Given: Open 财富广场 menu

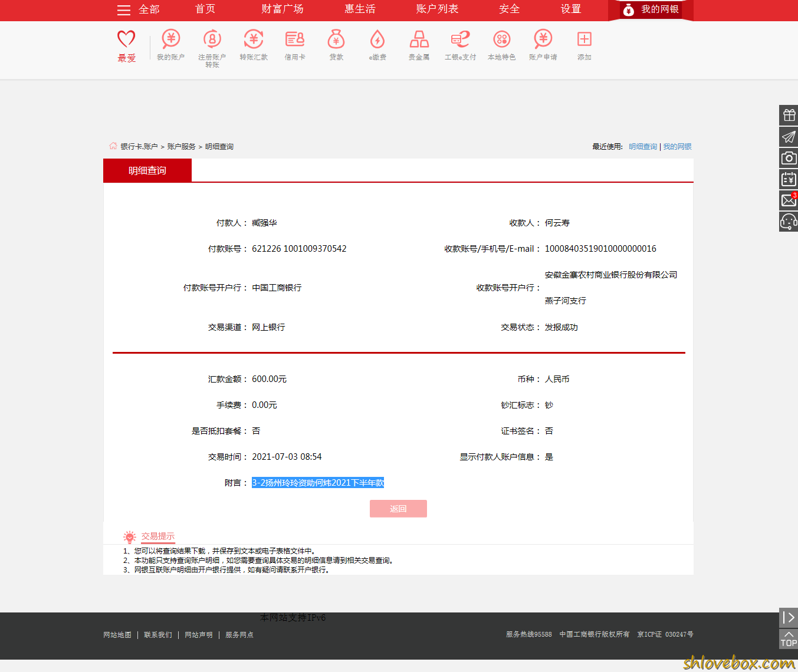Looking at the screenshot, I should 283,9.
